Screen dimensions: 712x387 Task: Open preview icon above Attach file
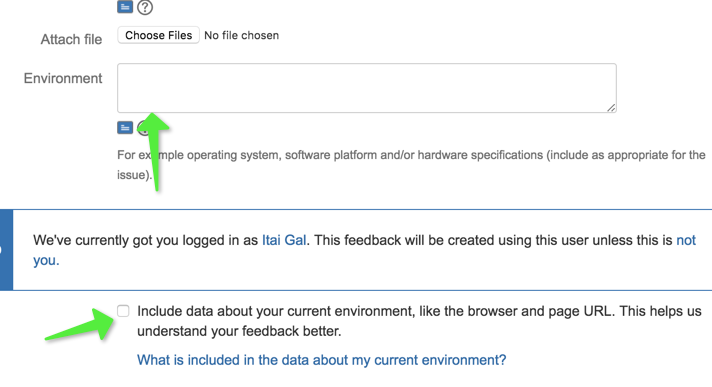point(125,7)
